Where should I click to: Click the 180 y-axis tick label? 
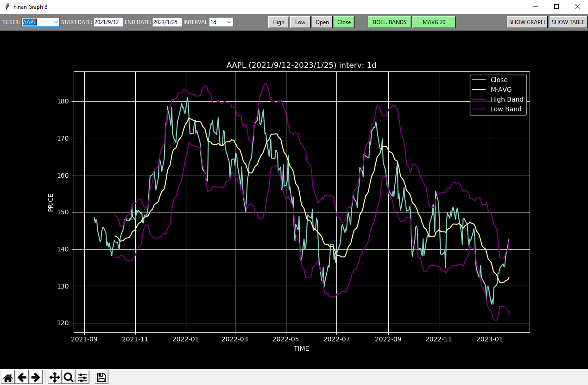[x=64, y=101]
